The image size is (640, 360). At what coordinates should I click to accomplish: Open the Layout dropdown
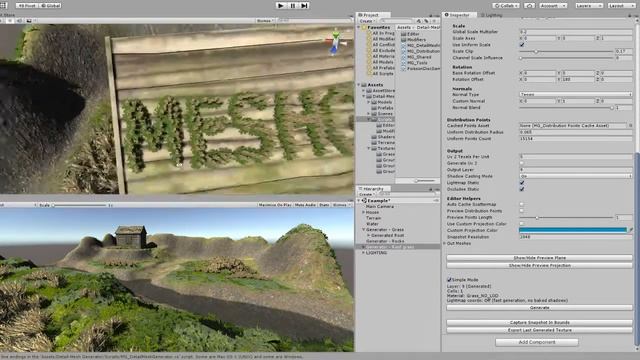pos(621,6)
